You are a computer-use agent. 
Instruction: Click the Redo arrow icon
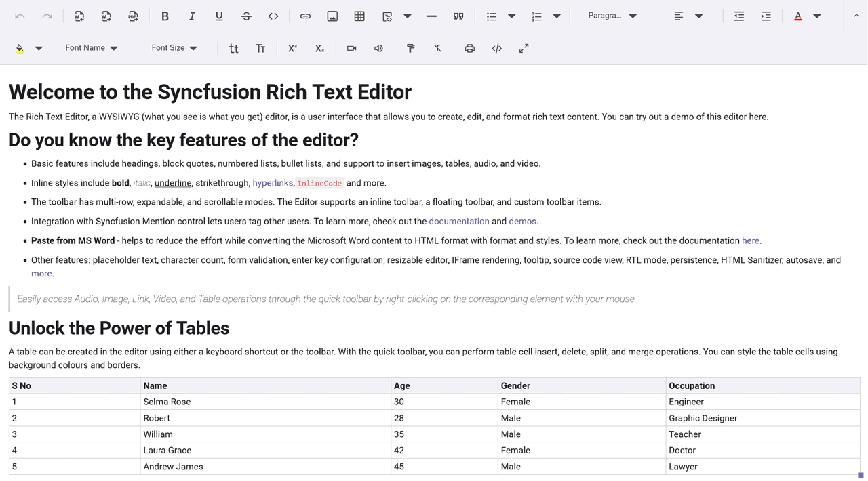(47, 16)
